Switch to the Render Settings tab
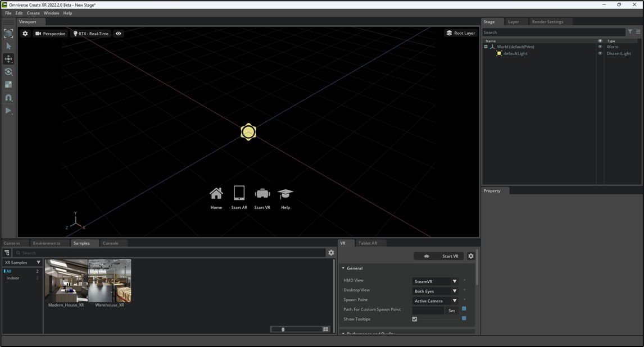Viewport: 644px width, 347px height. pos(547,22)
